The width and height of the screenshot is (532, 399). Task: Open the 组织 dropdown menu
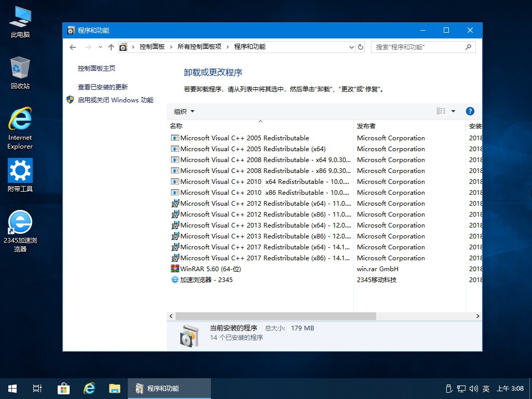tap(184, 111)
